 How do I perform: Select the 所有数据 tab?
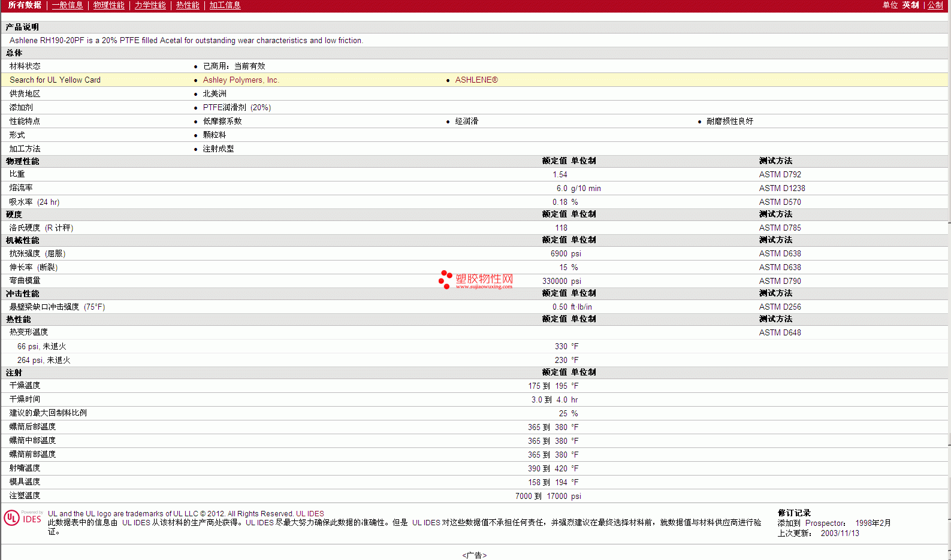click(x=25, y=5)
